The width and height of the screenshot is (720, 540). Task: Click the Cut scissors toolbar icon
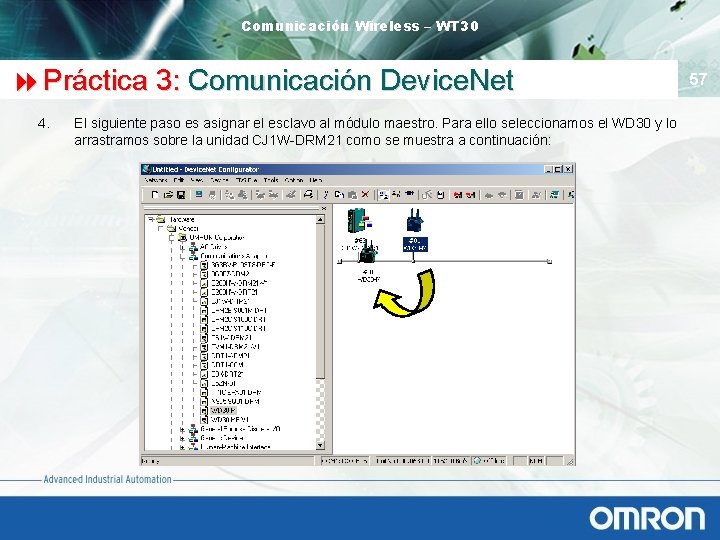pyautogui.click(x=326, y=195)
